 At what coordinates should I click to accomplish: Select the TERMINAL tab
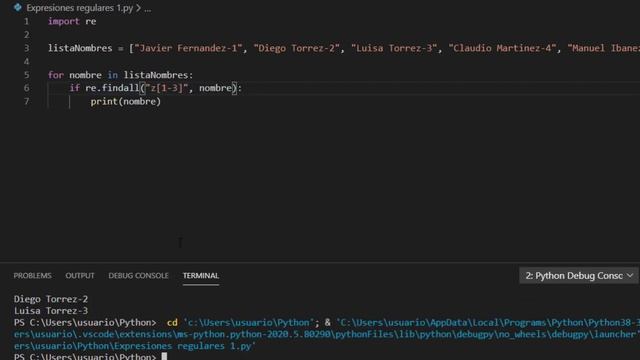tap(201, 276)
